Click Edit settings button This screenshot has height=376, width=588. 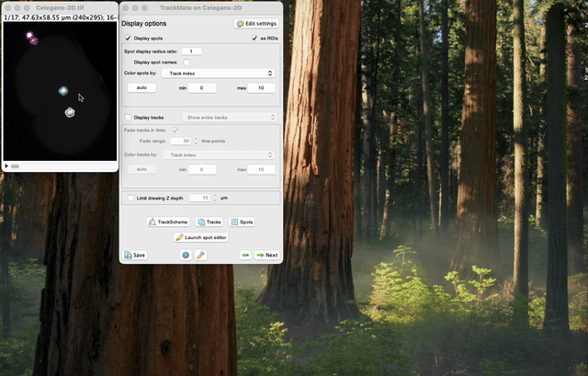tap(257, 24)
